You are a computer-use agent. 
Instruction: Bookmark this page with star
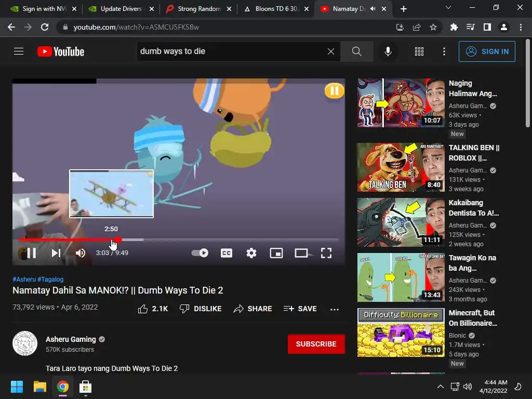[433, 27]
